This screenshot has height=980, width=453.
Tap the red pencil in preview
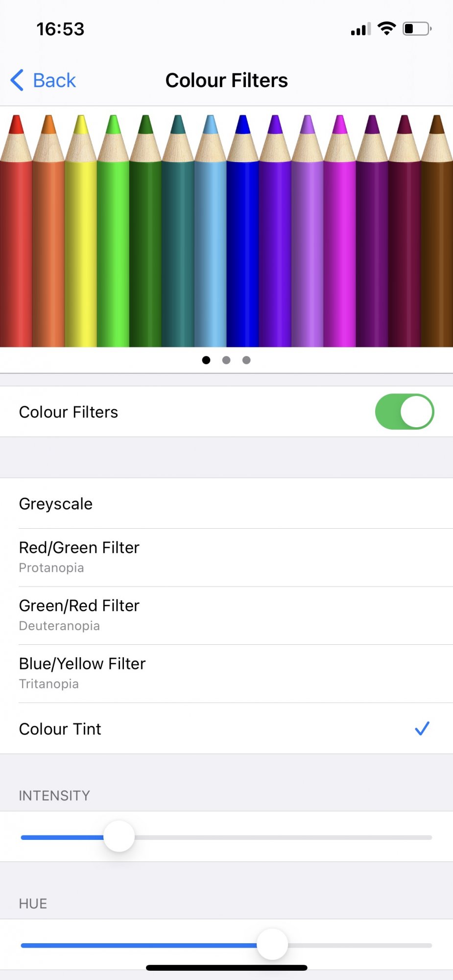point(16,231)
